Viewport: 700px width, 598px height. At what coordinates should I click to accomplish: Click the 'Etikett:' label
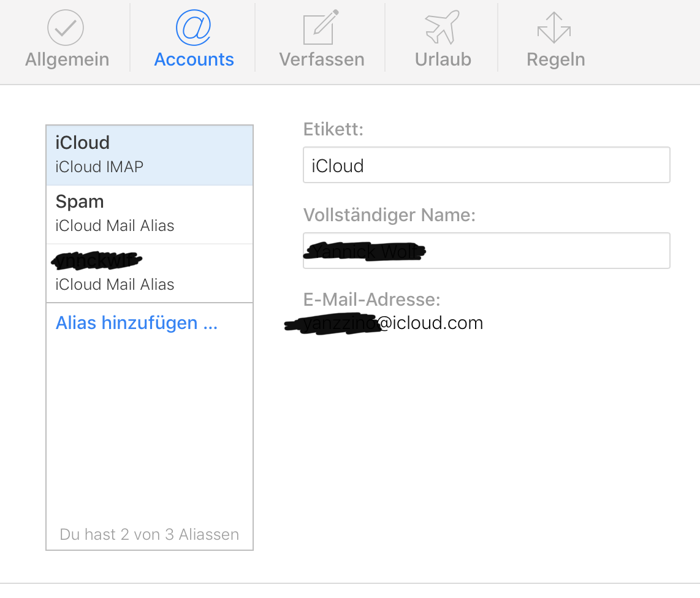pos(333,129)
